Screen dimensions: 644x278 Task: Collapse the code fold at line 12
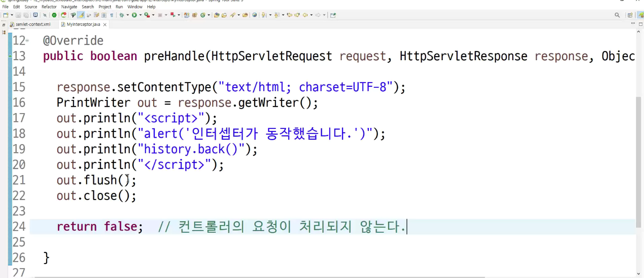(x=27, y=41)
